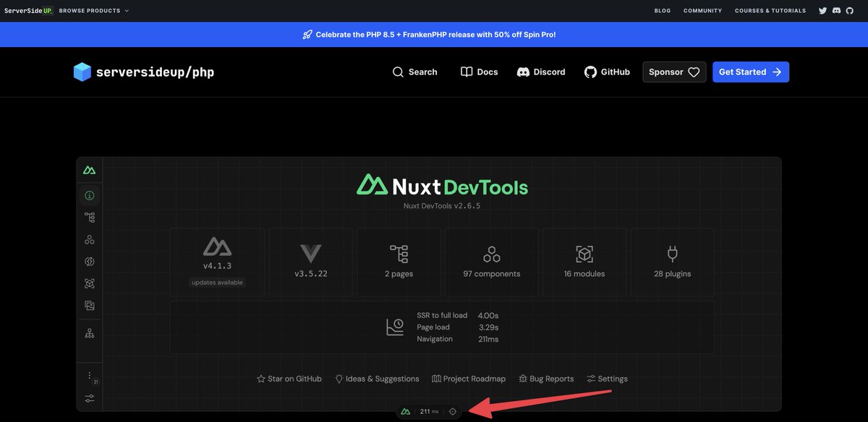Image resolution: width=868 pixels, height=422 pixels.
Task: Click the Nuxt v4.1.3 version card
Action: pyautogui.click(x=217, y=262)
